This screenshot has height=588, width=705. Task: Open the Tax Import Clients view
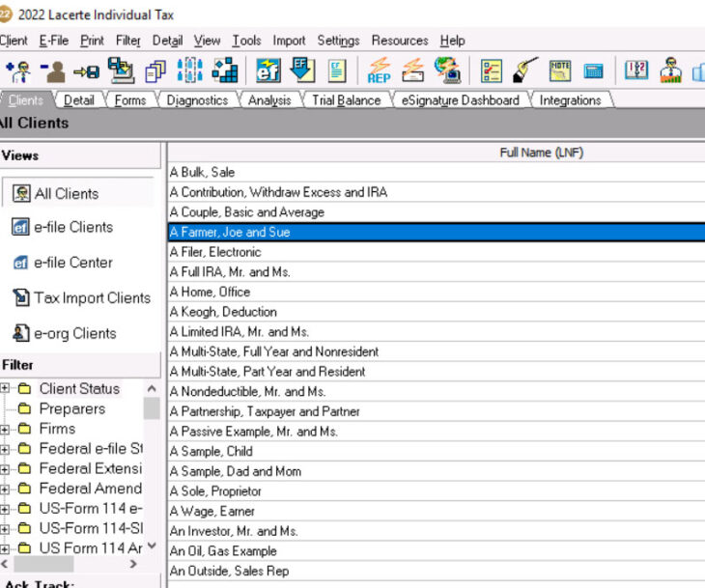92,298
